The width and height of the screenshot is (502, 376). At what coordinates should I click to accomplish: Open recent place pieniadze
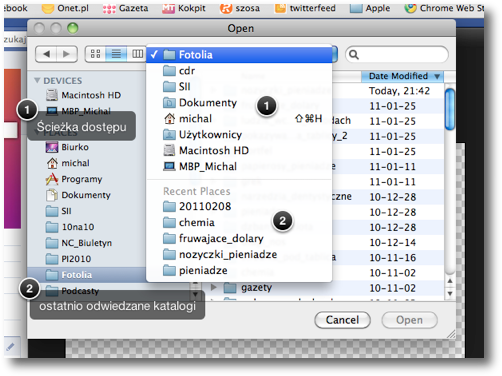click(x=239, y=271)
